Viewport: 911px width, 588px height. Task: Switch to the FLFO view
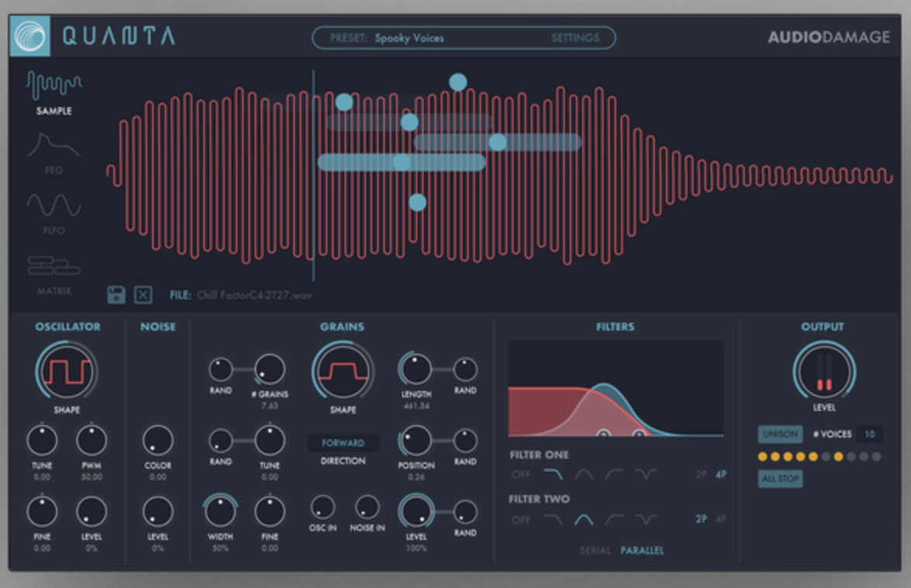[54, 213]
